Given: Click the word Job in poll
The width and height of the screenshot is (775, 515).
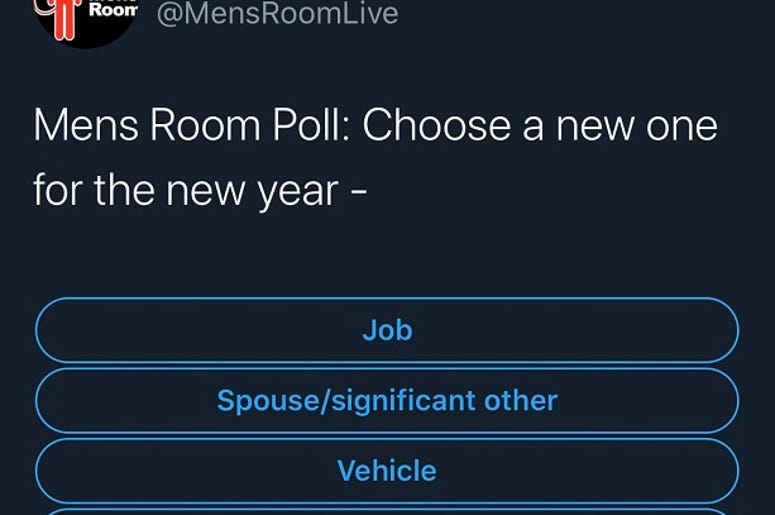Looking at the screenshot, I should tap(387, 330).
